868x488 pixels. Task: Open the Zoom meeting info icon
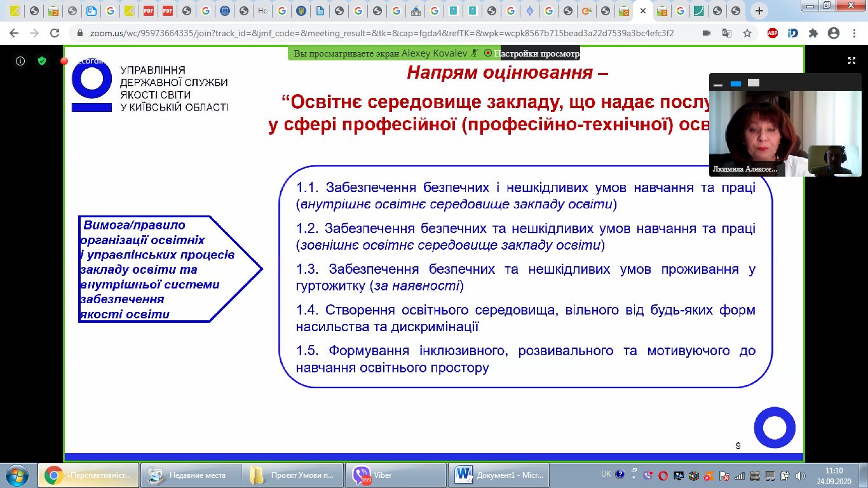click(x=20, y=61)
